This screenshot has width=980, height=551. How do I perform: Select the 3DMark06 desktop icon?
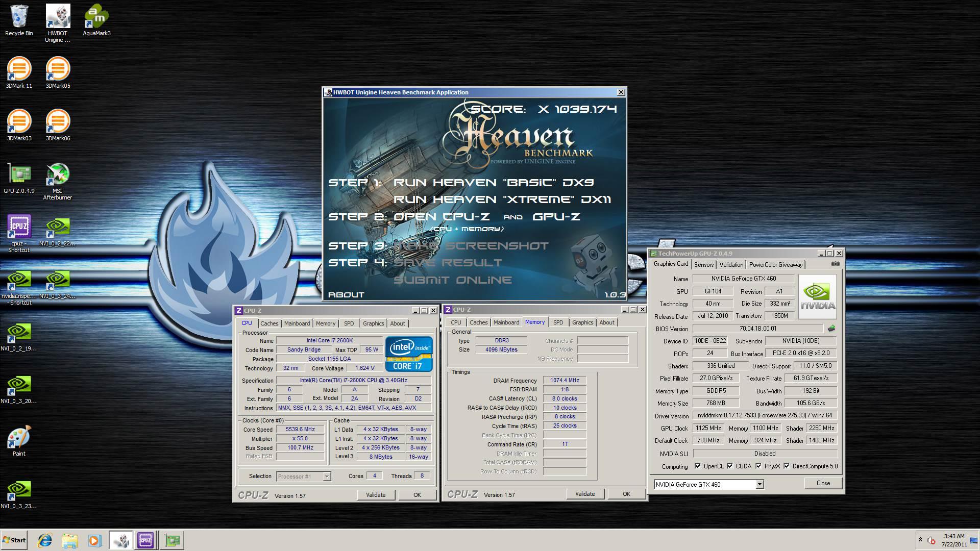tap(58, 125)
